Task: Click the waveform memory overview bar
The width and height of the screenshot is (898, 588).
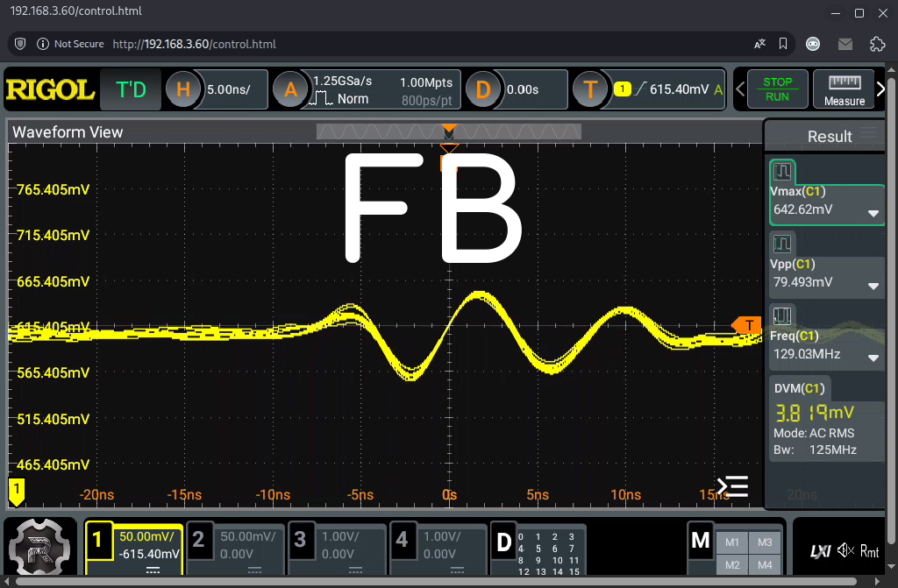Action: point(449,132)
